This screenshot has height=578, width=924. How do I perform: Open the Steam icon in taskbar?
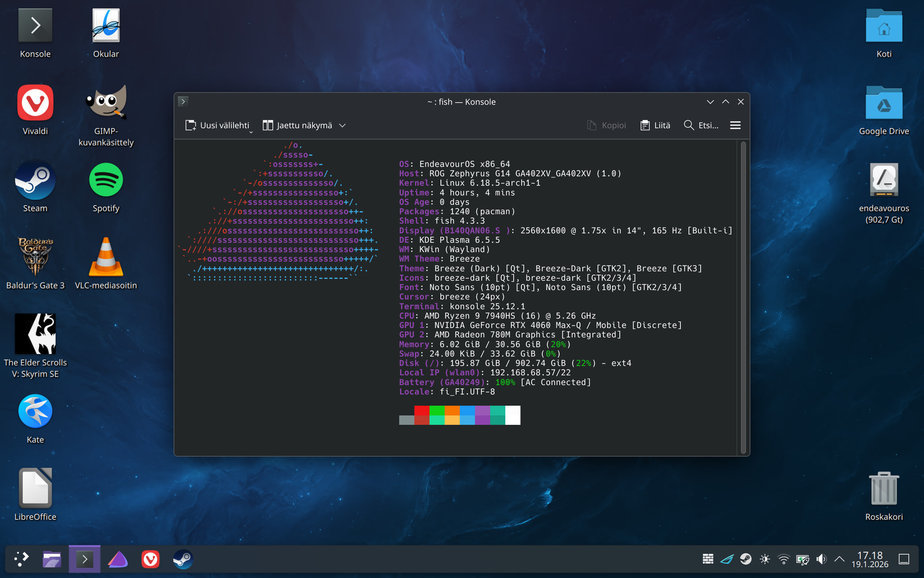(183, 559)
